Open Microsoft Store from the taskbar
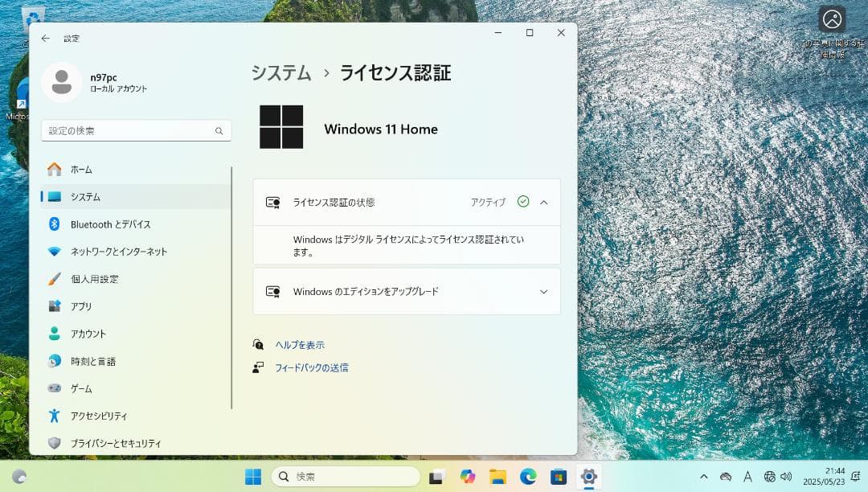The width and height of the screenshot is (868, 492). (559, 477)
